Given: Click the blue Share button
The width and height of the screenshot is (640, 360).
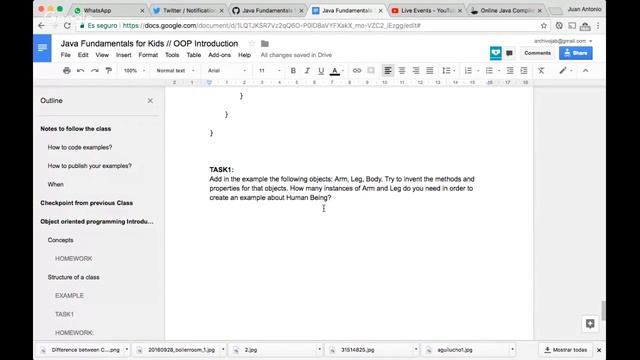Looking at the screenshot, I should coord(576,53).
